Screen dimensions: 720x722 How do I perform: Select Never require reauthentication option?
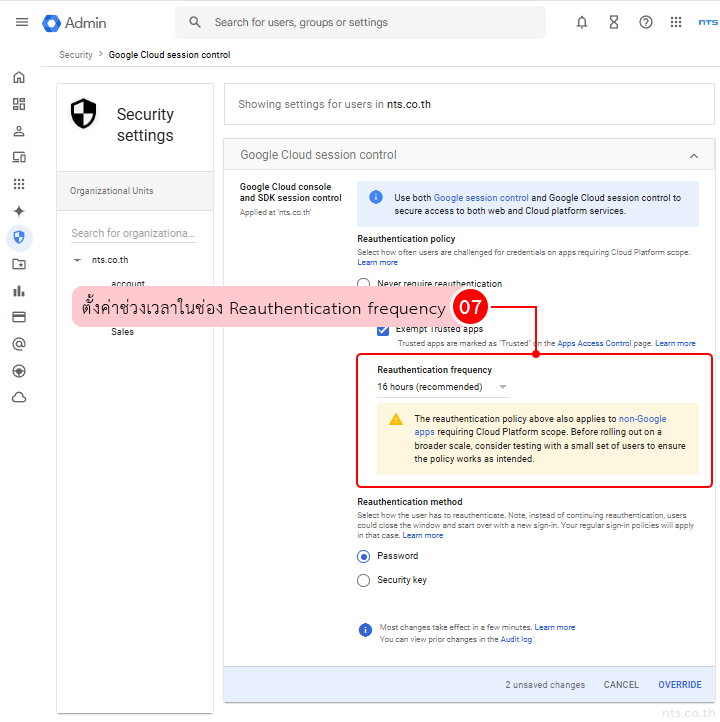pos(364,282)
